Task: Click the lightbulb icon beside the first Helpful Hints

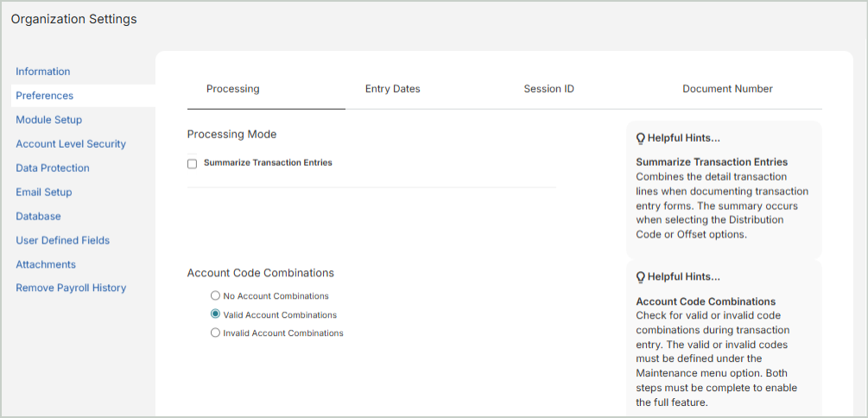Action: point(641,138)
